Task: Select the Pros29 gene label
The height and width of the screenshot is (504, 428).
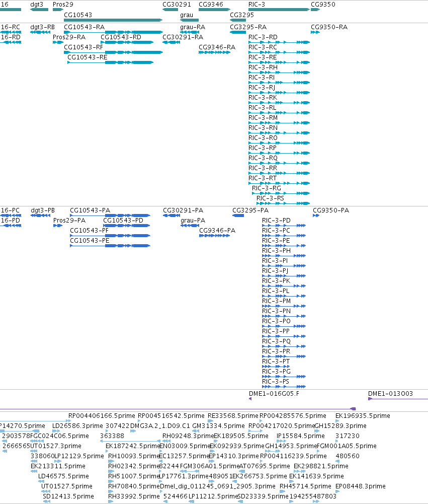Action: pyautogui.click(x=63, y=5)
